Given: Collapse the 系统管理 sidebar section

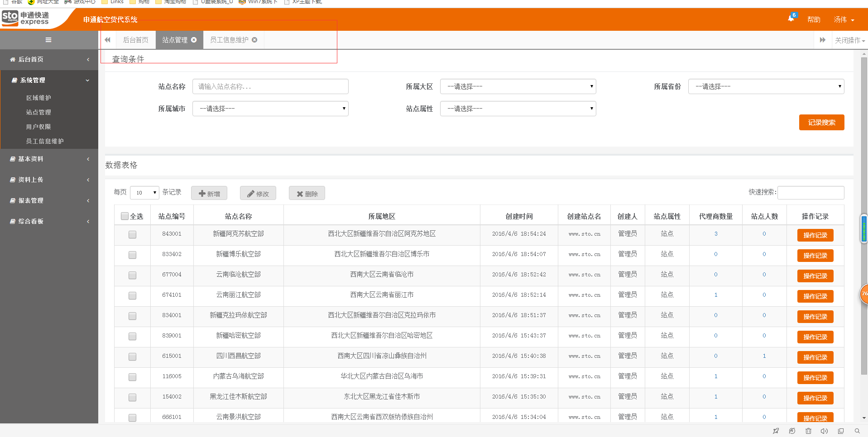Looking at the screenshot, I should point(49,80).
